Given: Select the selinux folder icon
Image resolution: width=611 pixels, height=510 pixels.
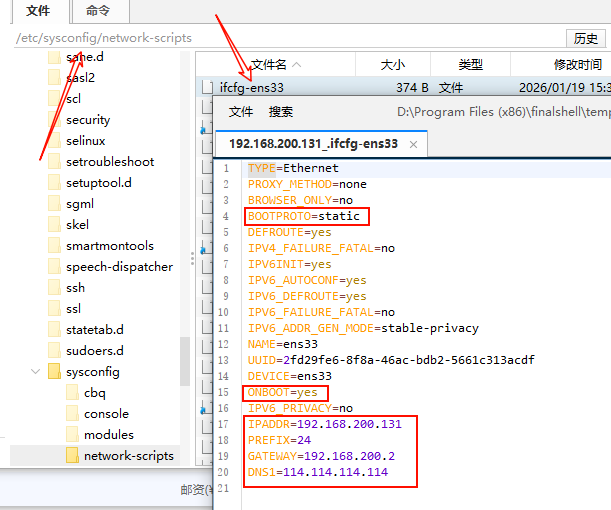Looking at the screenshot, I should pyautogui.click(x=54, y=141).
